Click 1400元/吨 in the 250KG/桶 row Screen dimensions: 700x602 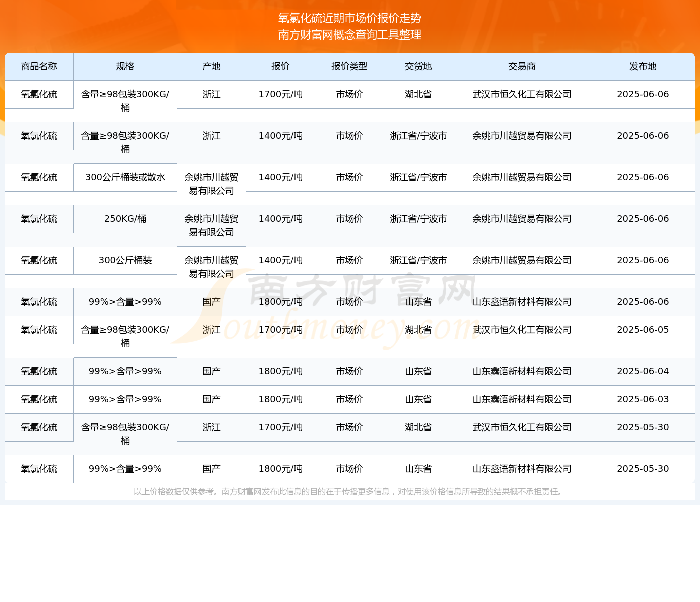point(281,219)
